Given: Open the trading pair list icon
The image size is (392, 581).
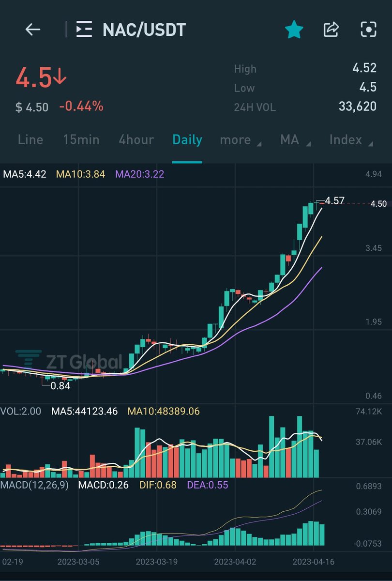Looking at the screenshot, I should point(84,30).
